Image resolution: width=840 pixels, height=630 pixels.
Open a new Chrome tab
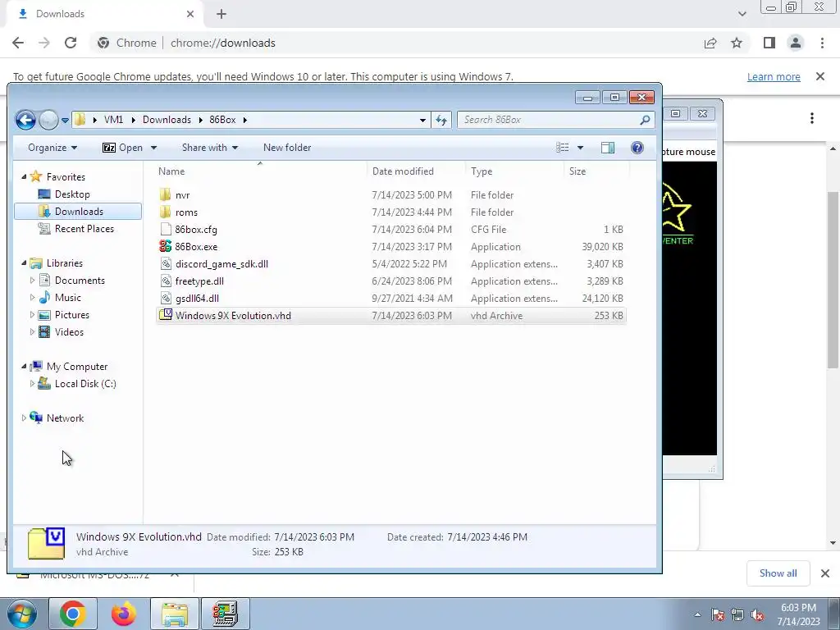click(x=221, y=14)
